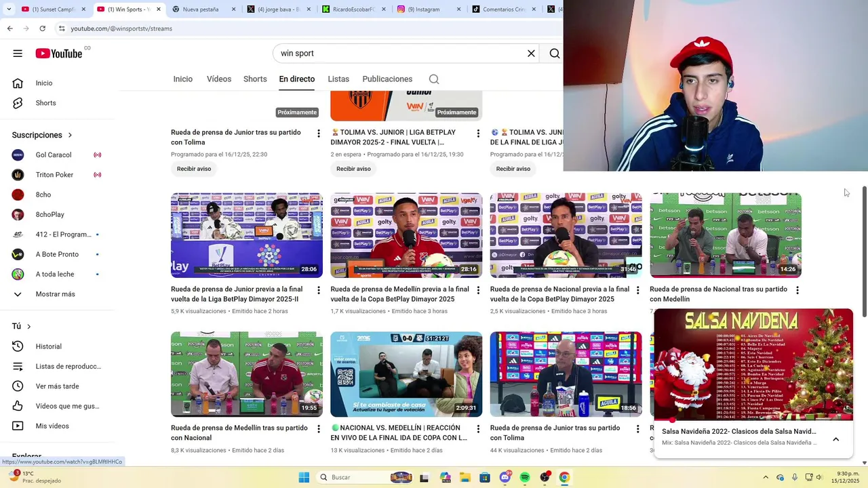This screenshot has height=488, width=868.
Task: Open Rueda de prensa de Junior tras Tolima 44K title
Action: click(x=555, y=432)
